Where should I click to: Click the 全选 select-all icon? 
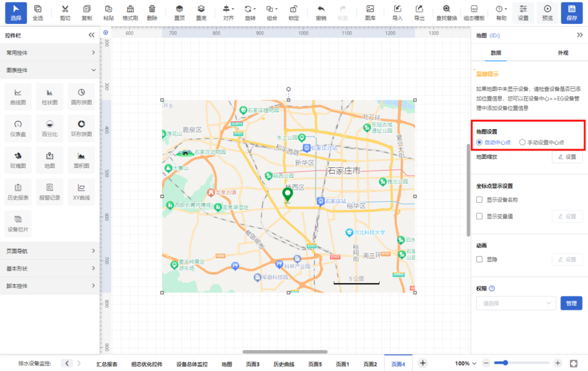pos(38,13)
